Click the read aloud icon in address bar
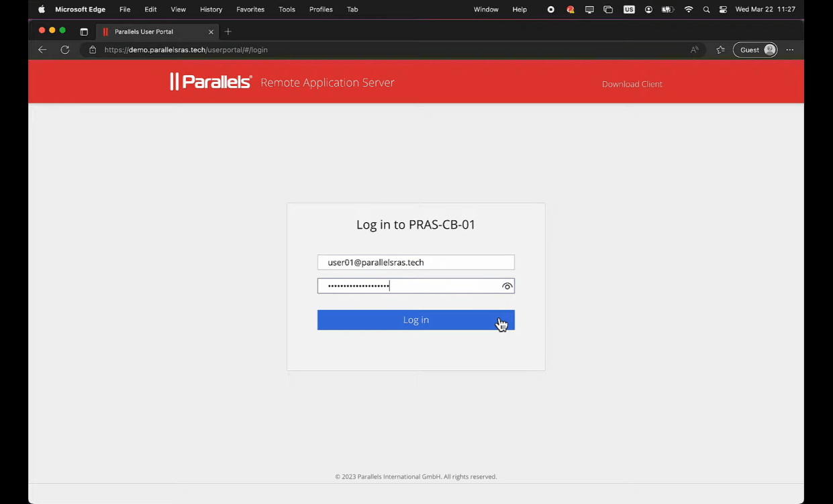Screen dimensions: 833x504 (694, 50)
